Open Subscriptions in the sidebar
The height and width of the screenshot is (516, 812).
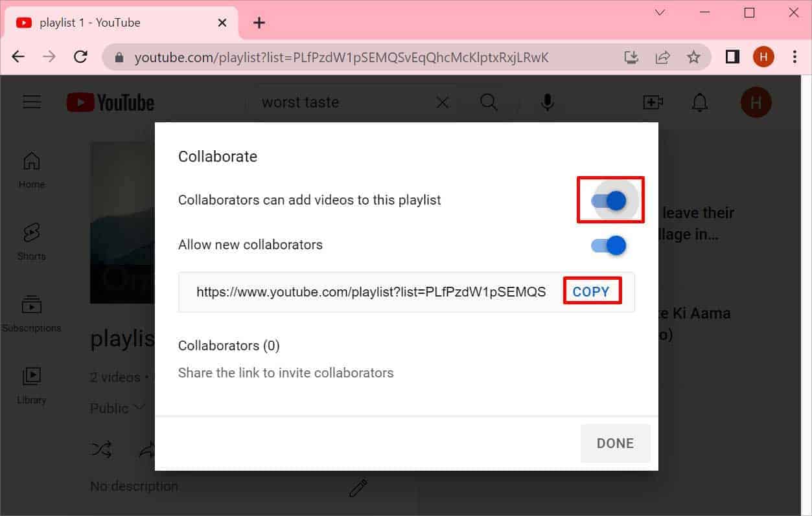click(32, 315)
